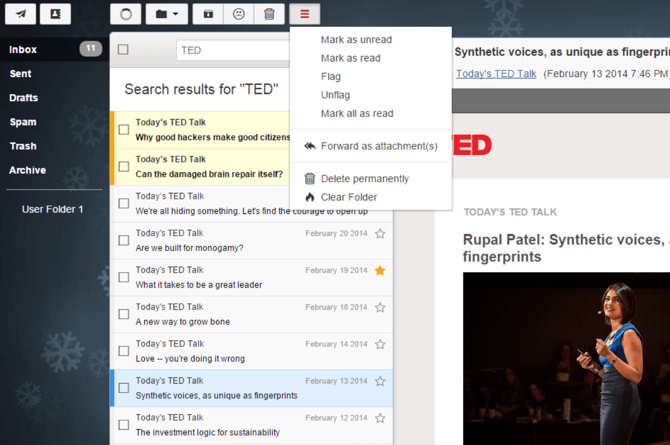This screenshot has width=670, height=445.
Task: Check the 'What it takes to be a great leader' message
Action: tap(124, 277)
